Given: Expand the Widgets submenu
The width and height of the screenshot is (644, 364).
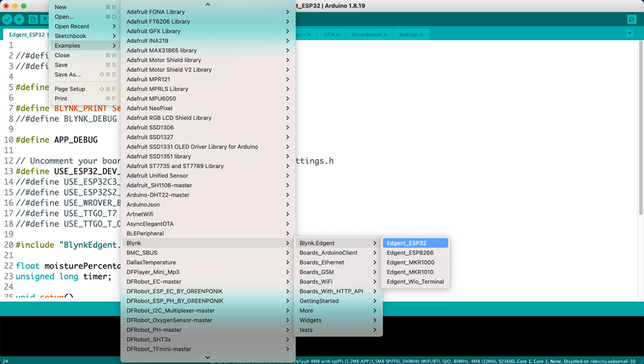Looking at the screenshot, I should point(338,320).
